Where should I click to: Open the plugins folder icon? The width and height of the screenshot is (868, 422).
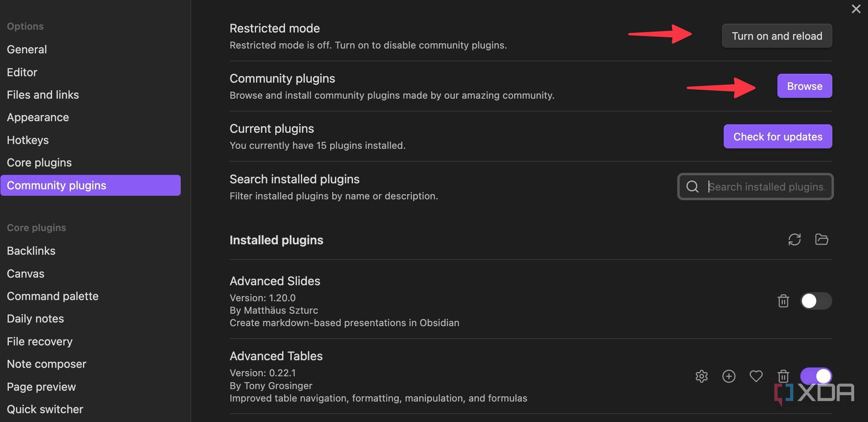click(821, 239)
